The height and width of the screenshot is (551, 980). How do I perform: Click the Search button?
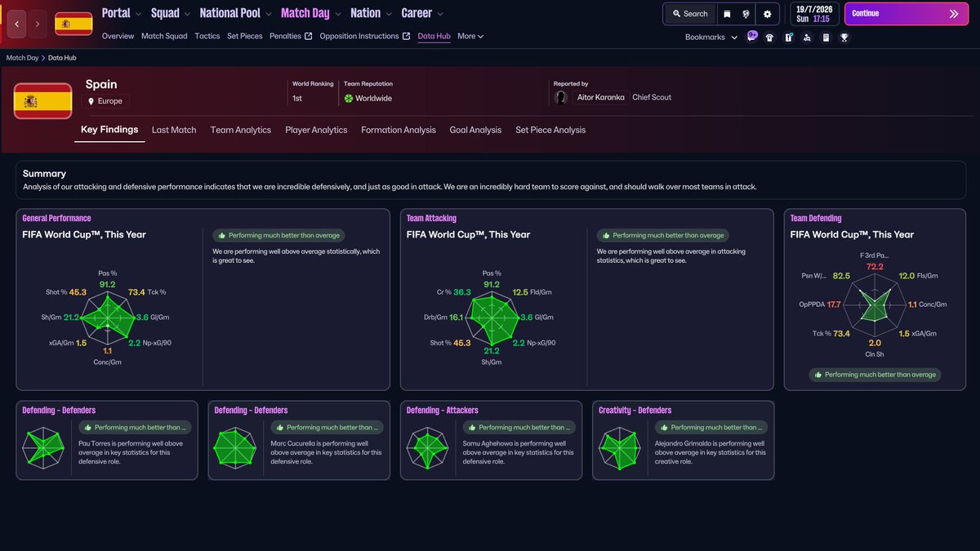[689, 14]
